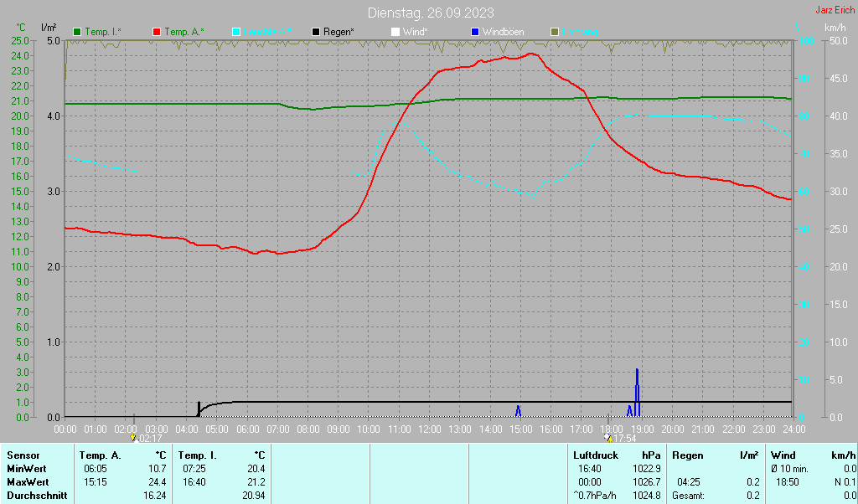Click the green Temp. I. legend swatch

77,32
